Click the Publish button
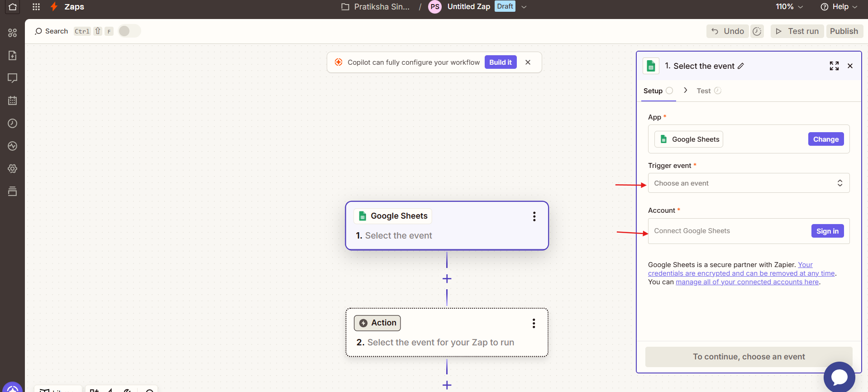Screen dimensions: 868x392 point(844,31)
